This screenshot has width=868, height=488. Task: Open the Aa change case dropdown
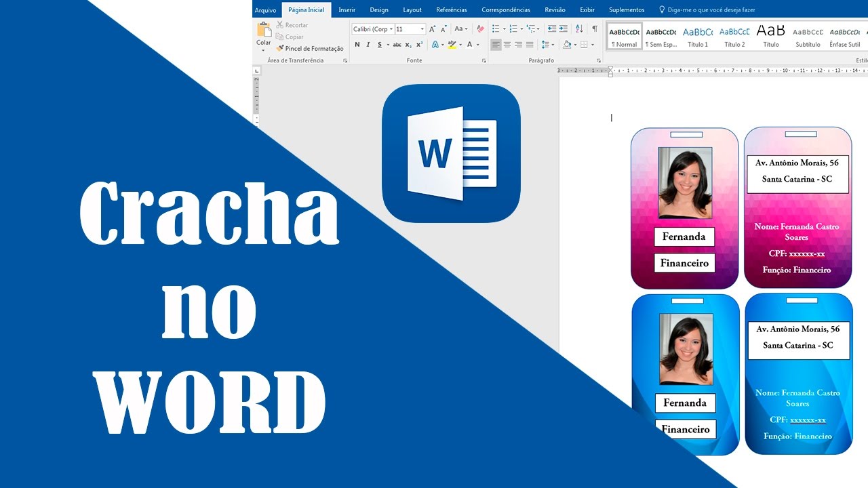pyautogui.click(x=461, y=29)
